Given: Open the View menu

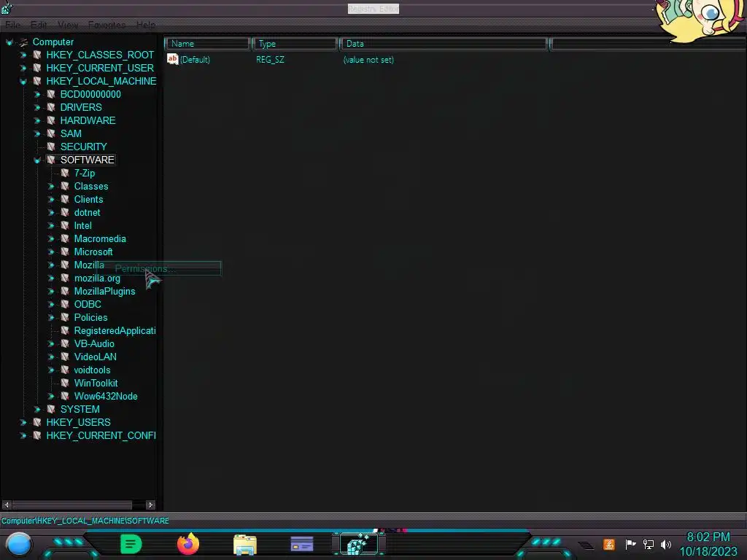Looking at the screenshot, I should click(68, 25).
